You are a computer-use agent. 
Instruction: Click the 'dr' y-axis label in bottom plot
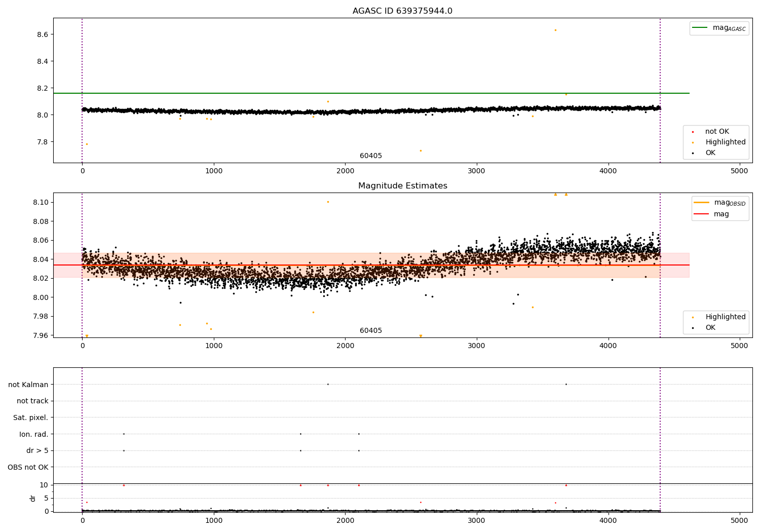pos(33,498)
